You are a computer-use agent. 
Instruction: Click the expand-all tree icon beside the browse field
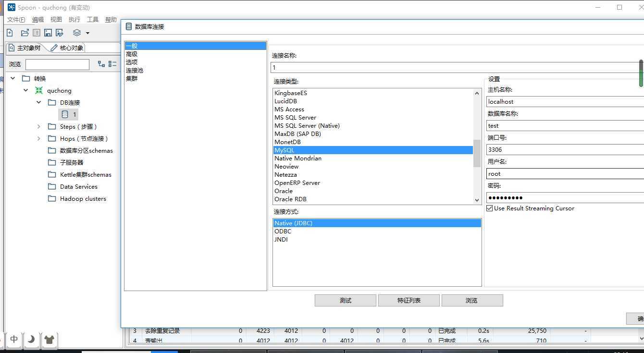[101, 64]
